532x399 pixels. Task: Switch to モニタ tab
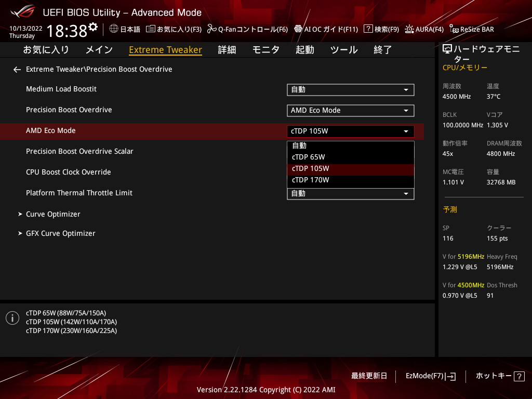pyautogui.click(x=266, y=50)
